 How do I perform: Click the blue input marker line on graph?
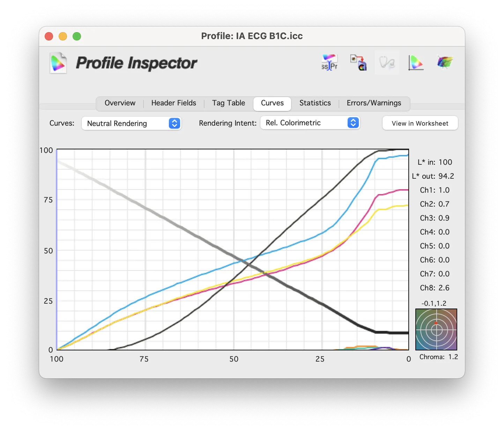[57, 250]
